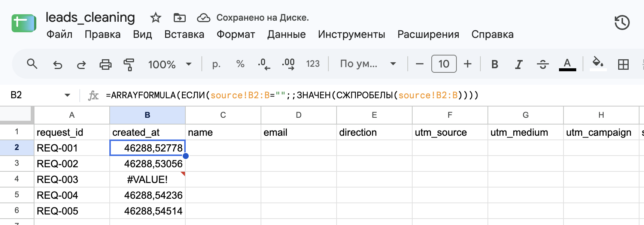Select column B header
The image size is (644, 225).
coord(148,115)
